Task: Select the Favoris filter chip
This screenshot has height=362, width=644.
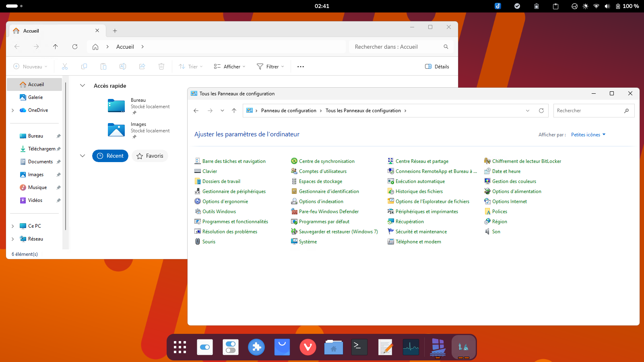Action: [x=150, y=156]
